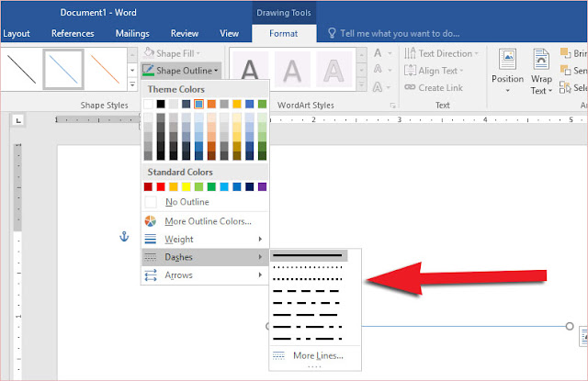
Task: Select the solid line dash style
Action: pyautogui.click(x=309, y=255)
